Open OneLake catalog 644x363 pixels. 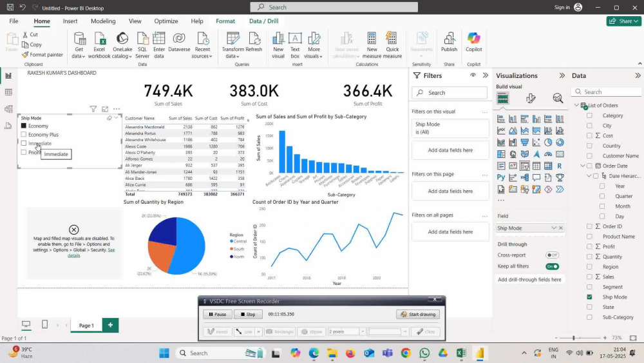point(122,45)
